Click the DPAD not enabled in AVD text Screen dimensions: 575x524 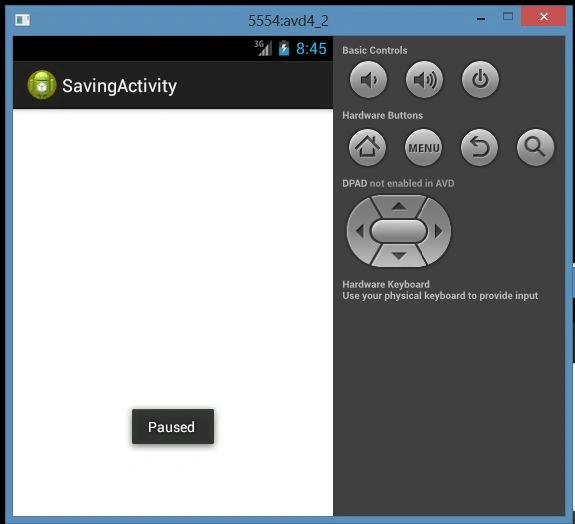pyautogui.click(x=398, y=183)
